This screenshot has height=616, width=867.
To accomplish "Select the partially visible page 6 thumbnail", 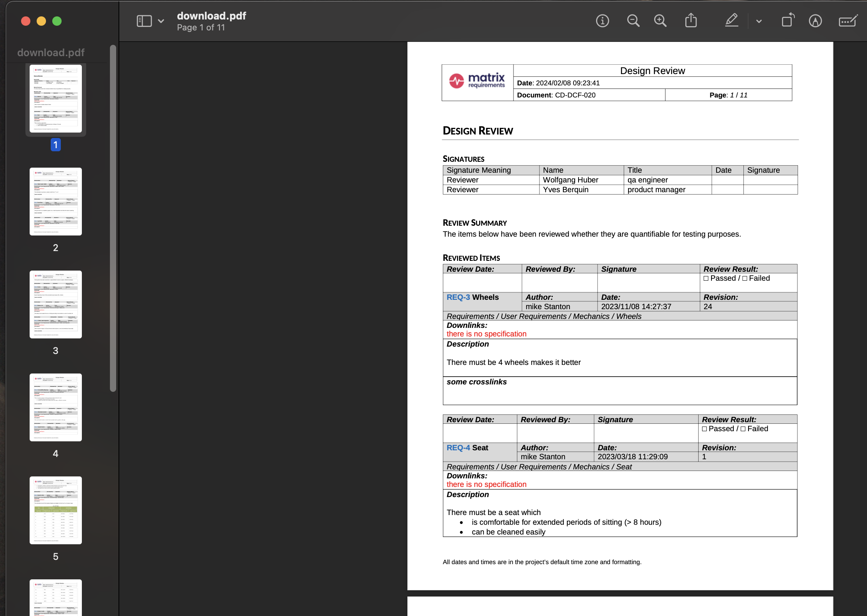I will (56, 598).
